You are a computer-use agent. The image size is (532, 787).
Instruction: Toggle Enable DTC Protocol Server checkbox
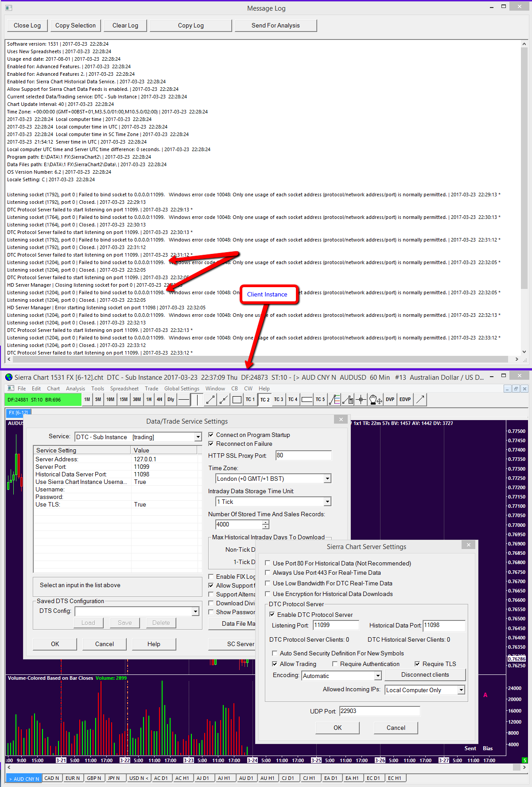pyautogui.click(x=272, y=614)
